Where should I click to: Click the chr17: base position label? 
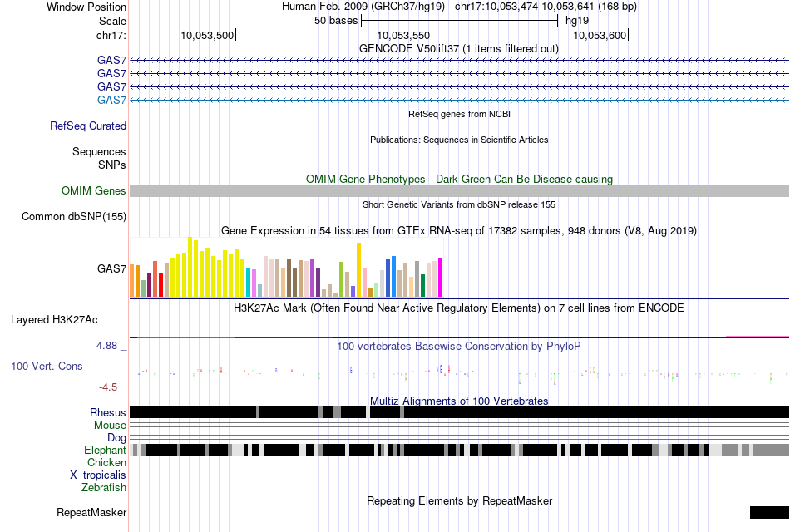pyautogui.click(x=111, y=35)
